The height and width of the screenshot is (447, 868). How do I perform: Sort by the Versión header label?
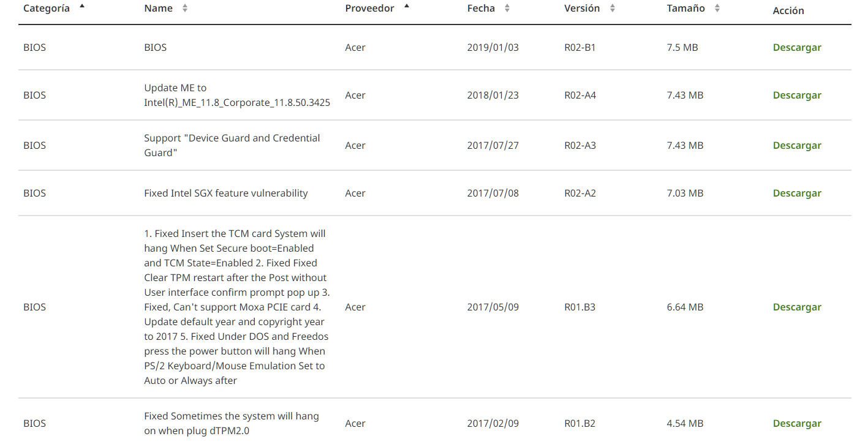click(582, 9)
